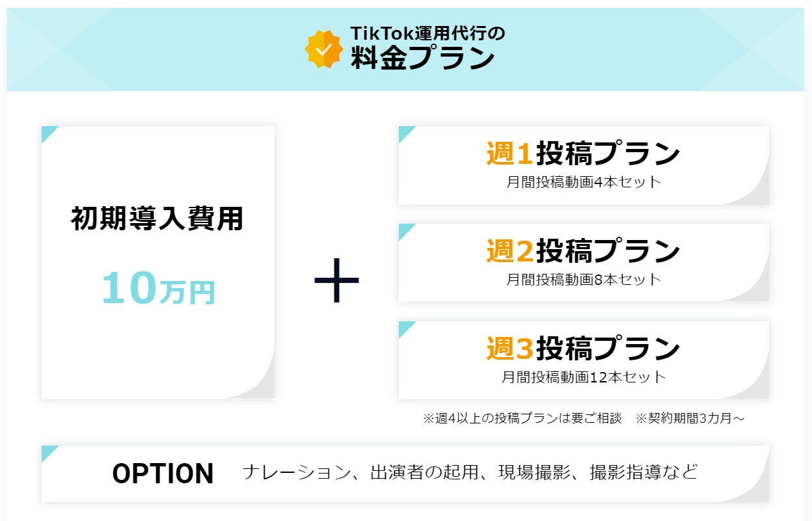Screen dimensions: 812x521
Task: Select the 週1投稿プラン heading
Action: pyautogui.click(x=583, y=154)
